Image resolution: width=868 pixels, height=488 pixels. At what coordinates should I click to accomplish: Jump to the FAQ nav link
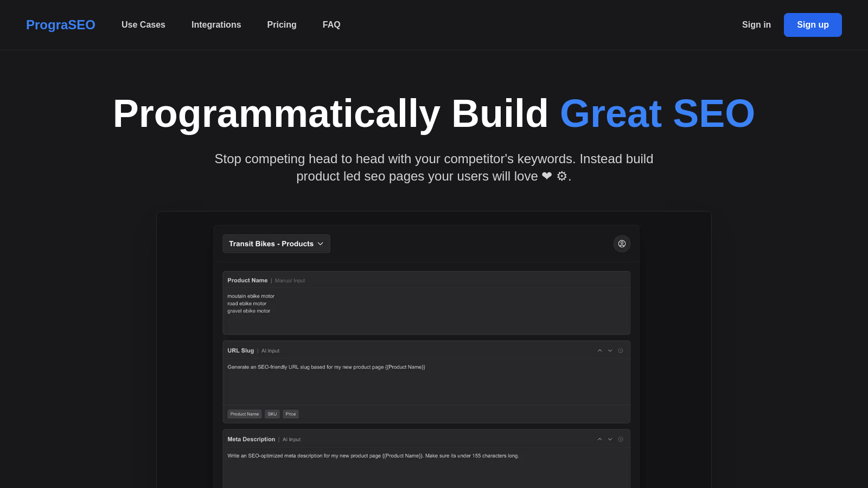331,25
